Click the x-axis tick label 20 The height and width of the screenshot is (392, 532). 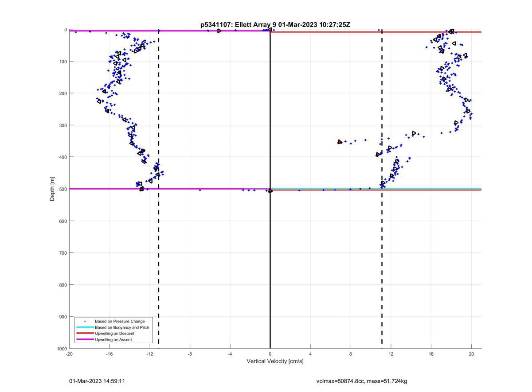pos(471,354)
